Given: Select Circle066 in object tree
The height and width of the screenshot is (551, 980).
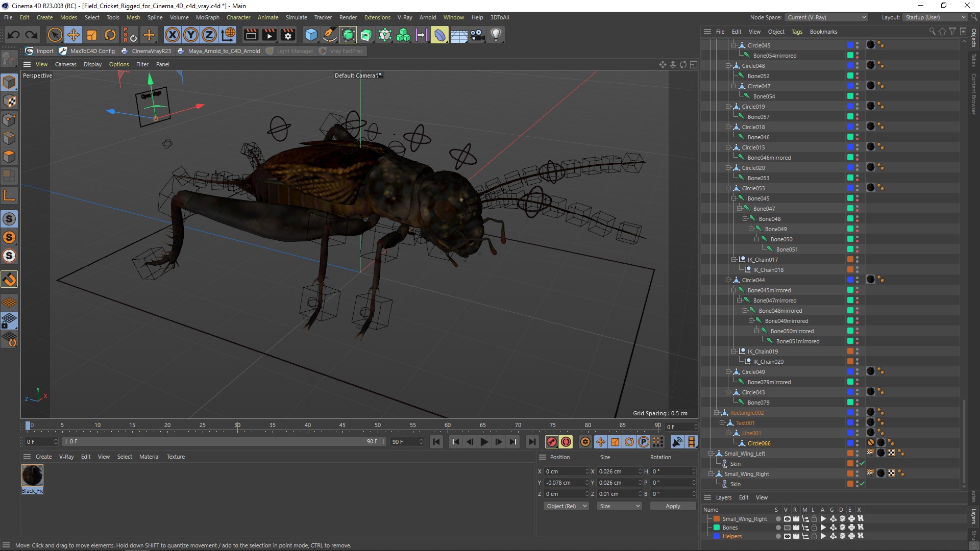Looking at the screenshot, I should click(759, 443).
